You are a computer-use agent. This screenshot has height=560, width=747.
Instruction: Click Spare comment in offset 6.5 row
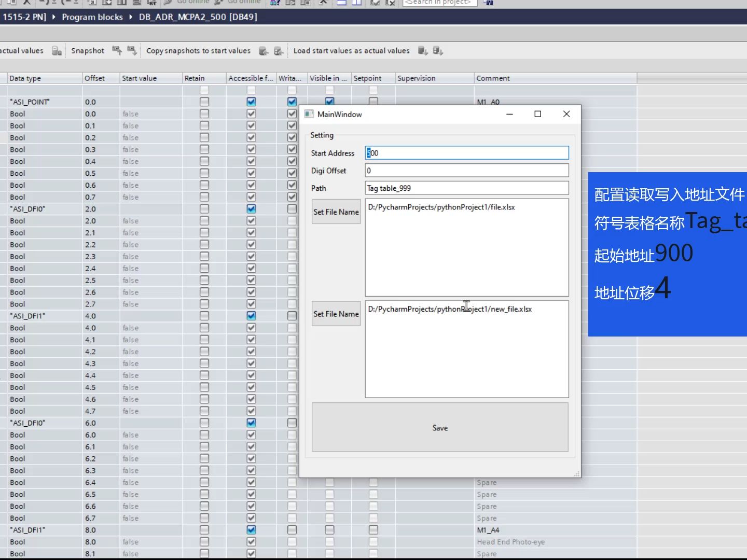tap(487, 494)
